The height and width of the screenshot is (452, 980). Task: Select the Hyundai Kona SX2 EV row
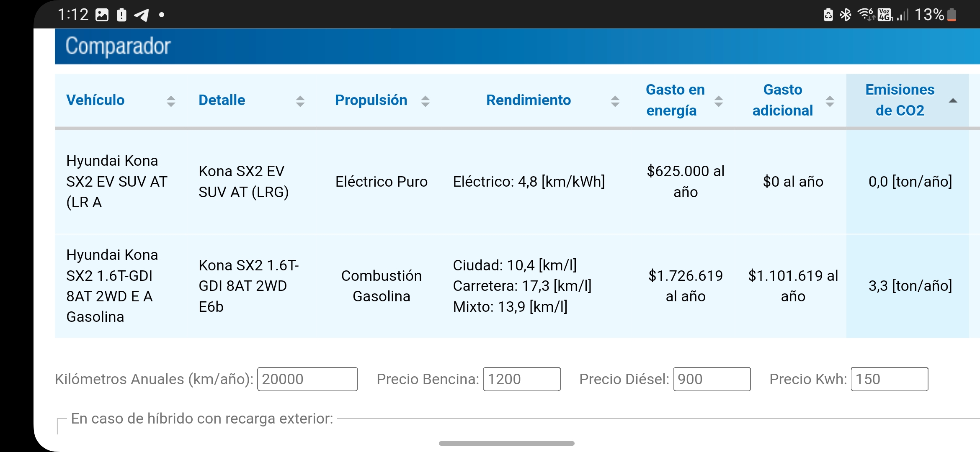(512, 182)
